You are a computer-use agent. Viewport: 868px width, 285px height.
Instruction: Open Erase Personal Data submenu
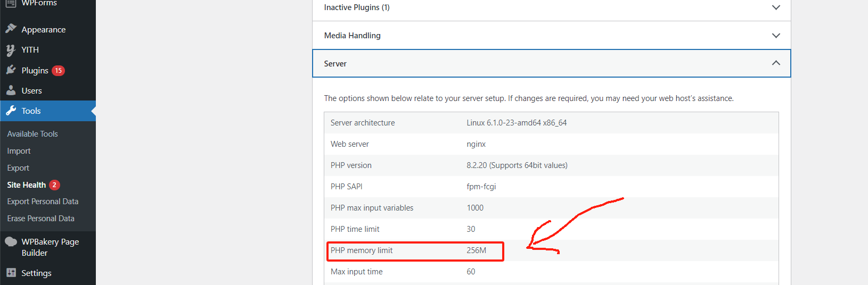coord(40,219)
